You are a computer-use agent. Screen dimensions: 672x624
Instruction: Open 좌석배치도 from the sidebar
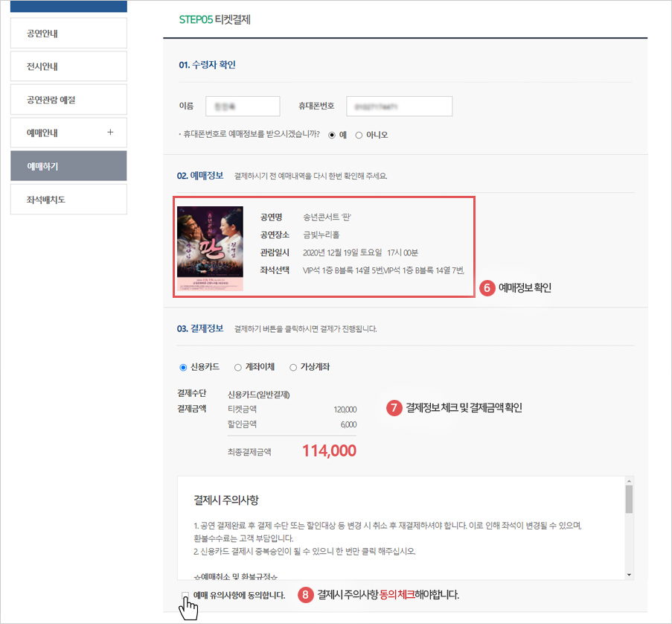68,199
